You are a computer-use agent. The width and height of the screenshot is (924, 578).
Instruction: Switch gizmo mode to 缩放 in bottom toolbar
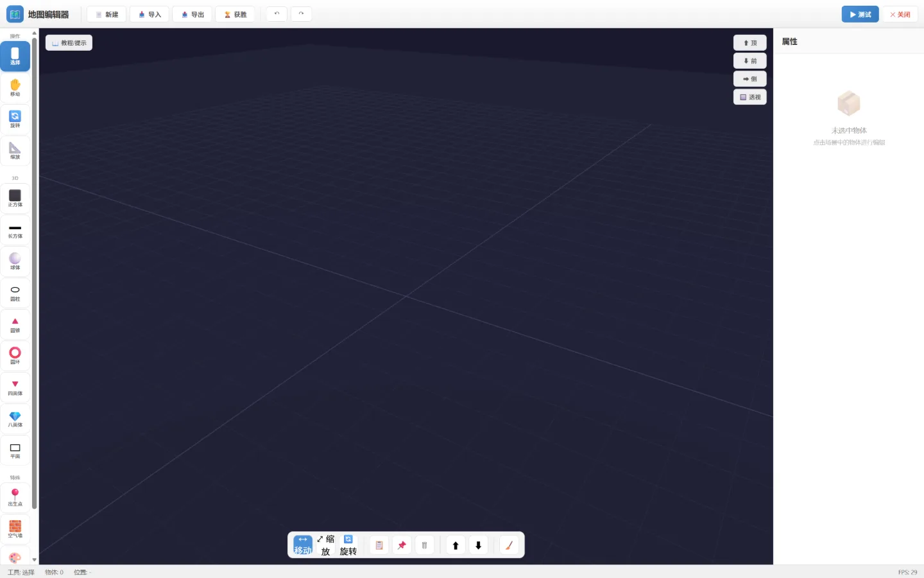325,545
